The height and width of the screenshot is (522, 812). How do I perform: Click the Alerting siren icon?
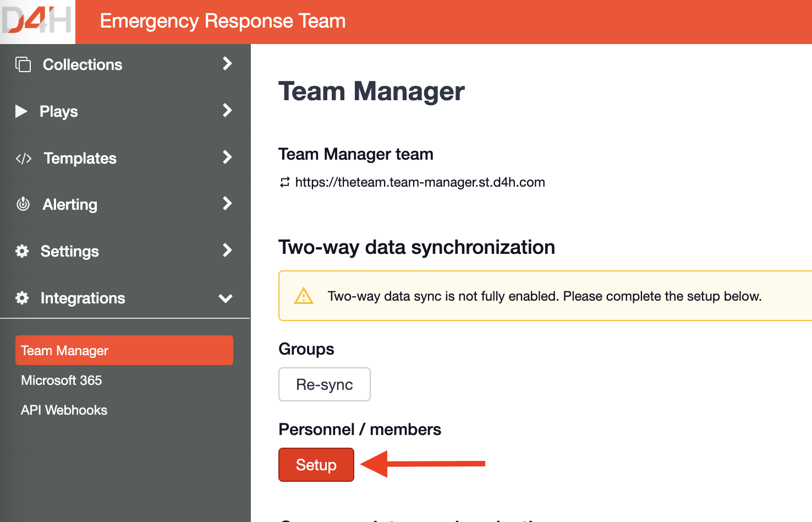click(23, 204)
